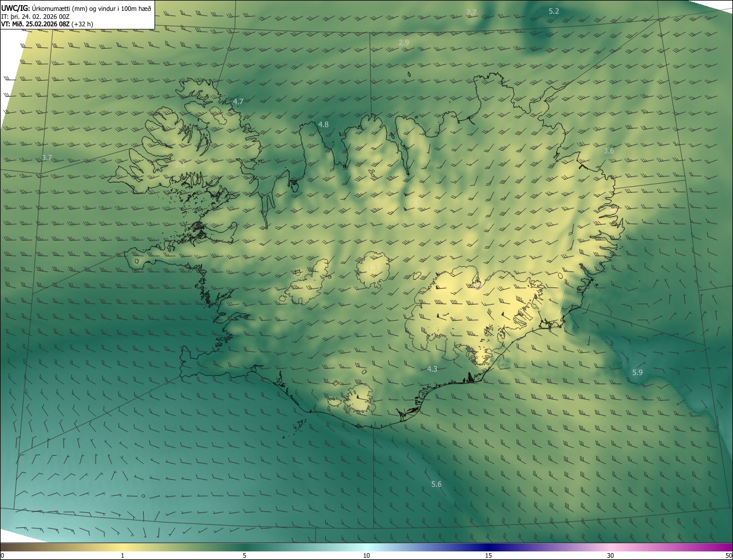Click the 4.7 value on the map
The height and width of the screenshot is (560, 733).
coord(238,101)
